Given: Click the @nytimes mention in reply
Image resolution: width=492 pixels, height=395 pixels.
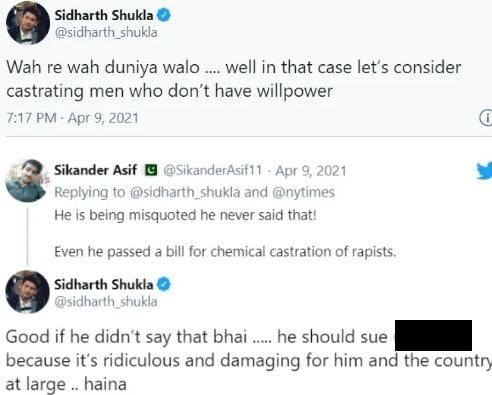Looking at the screenshot, I should pyautogui.click(x=303, y=192).
